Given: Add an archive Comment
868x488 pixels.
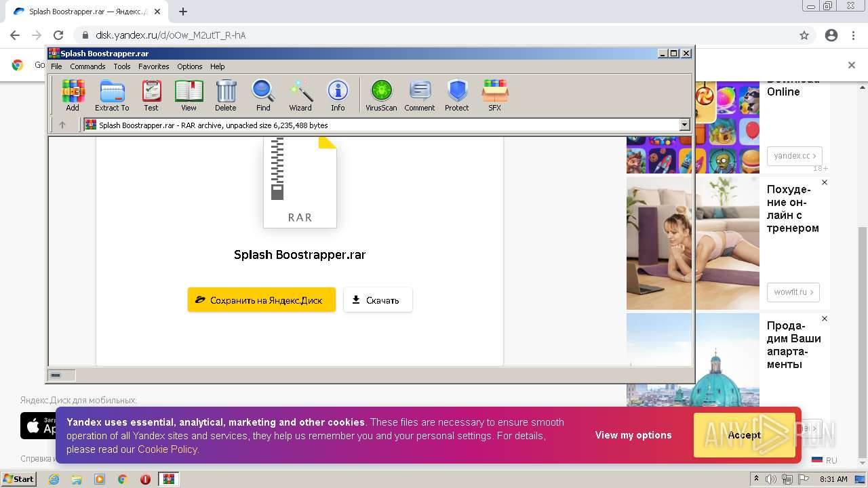Looking at the screenshot, I should point(420,95).
